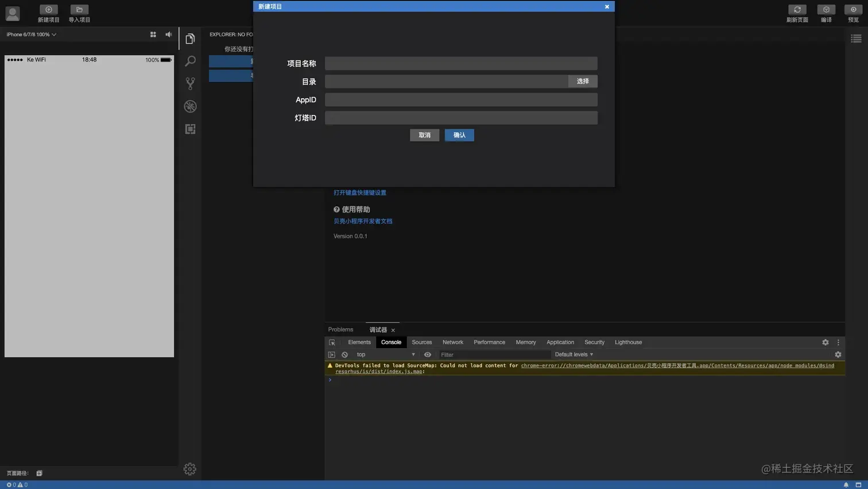Open the 贝壳小程序开发者文档 link
868x489 pixels.
(363, 221)
